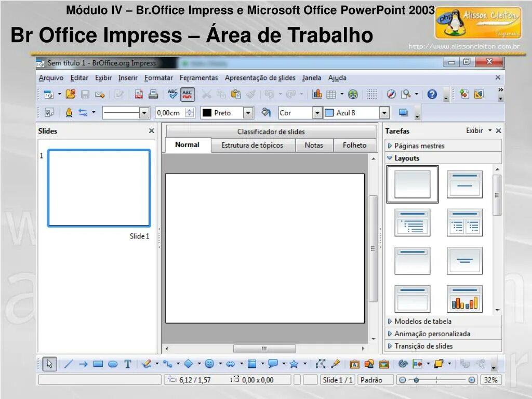
Task: Open the Editar menu
Action: 79,78
